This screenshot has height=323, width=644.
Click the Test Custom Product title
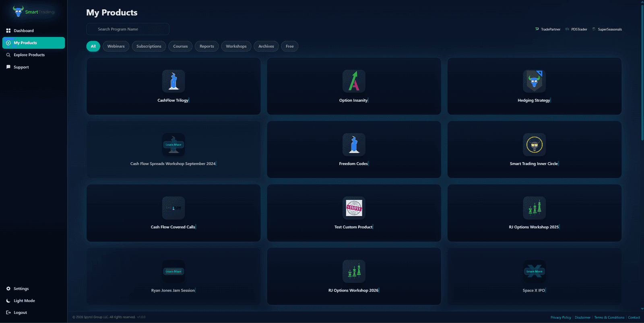point(353,227)
